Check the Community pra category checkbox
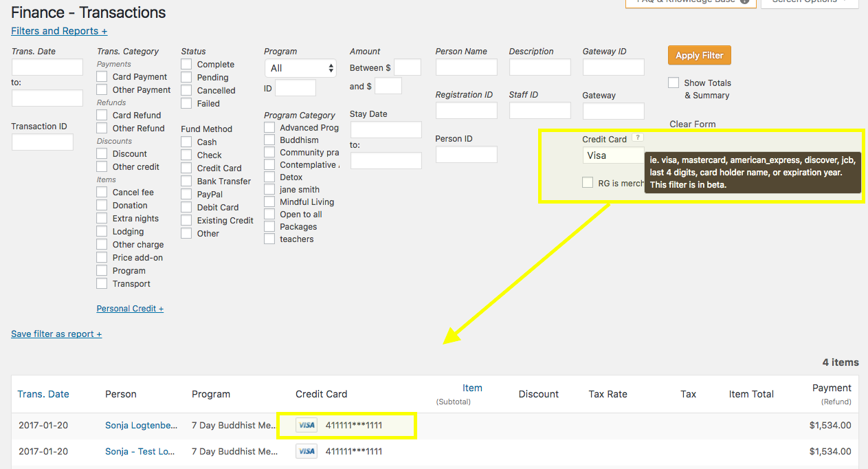 coord(269,152)
